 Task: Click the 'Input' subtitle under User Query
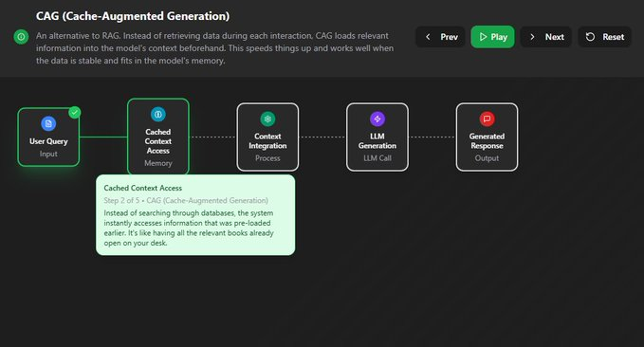tap(48, 154)
